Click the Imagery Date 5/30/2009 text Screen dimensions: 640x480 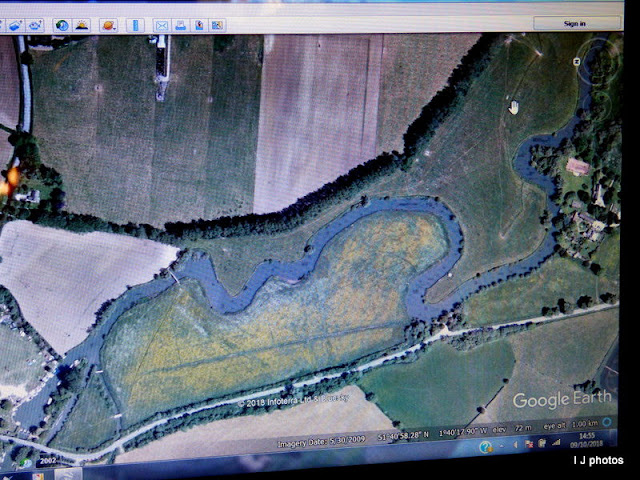[321, 441]
